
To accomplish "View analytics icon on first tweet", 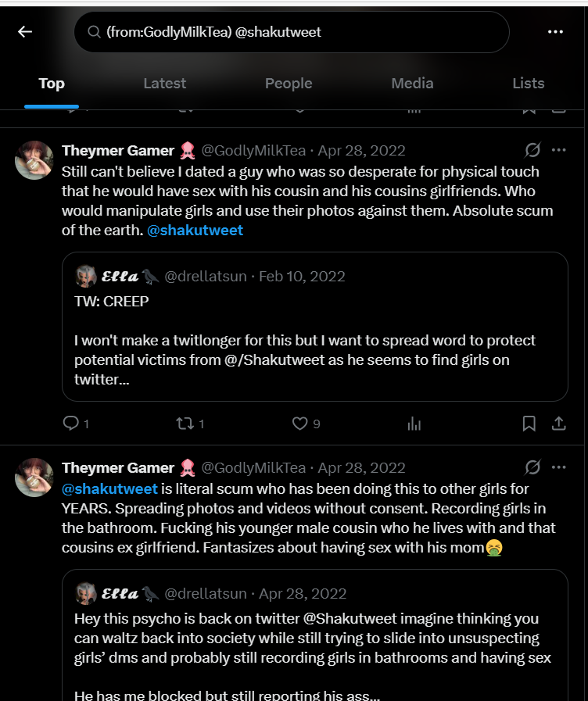I will tap(414, 424).
